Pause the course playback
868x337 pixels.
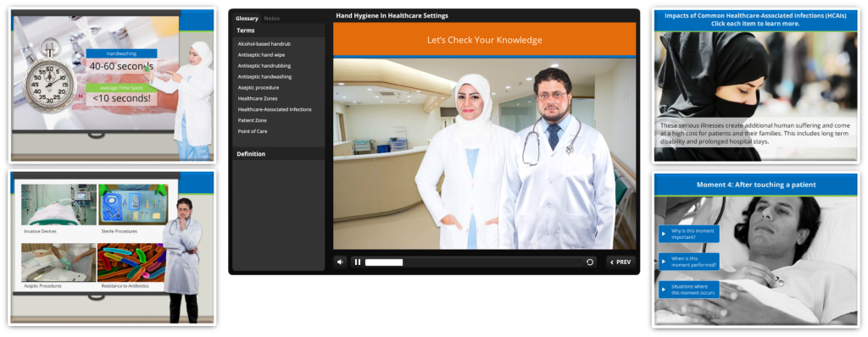(358, 262)
